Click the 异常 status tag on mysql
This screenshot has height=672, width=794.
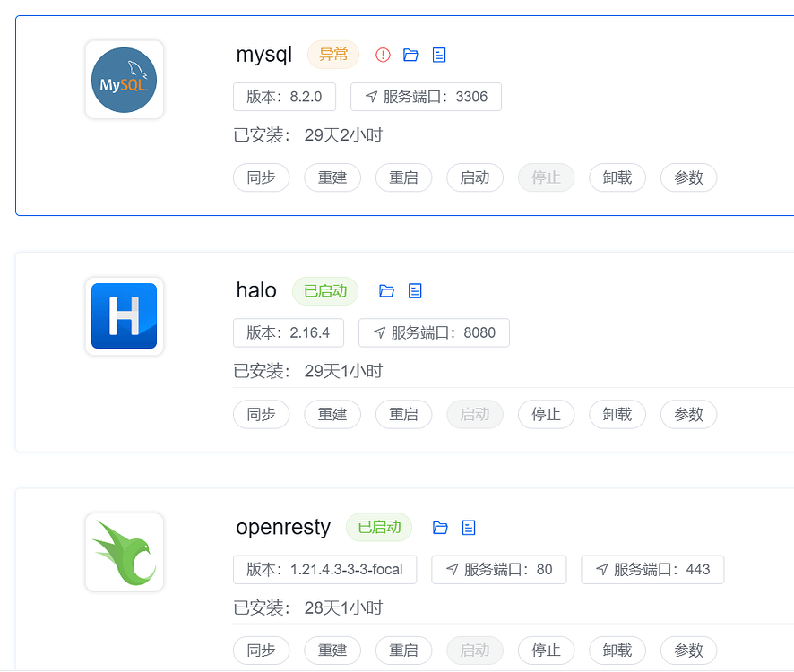click(x=332, y=54)
